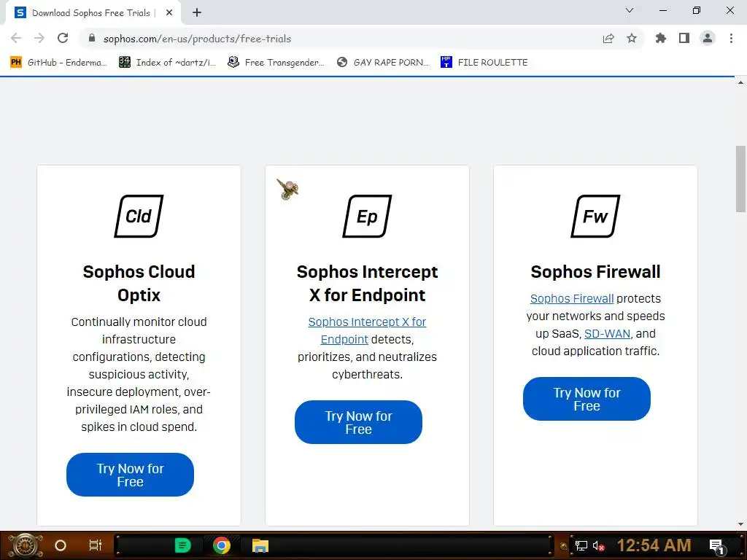The height and width of the screenshot is (560, 747).
Task: Click Sophos Cloud Optix heading
Action: [139, 284]
